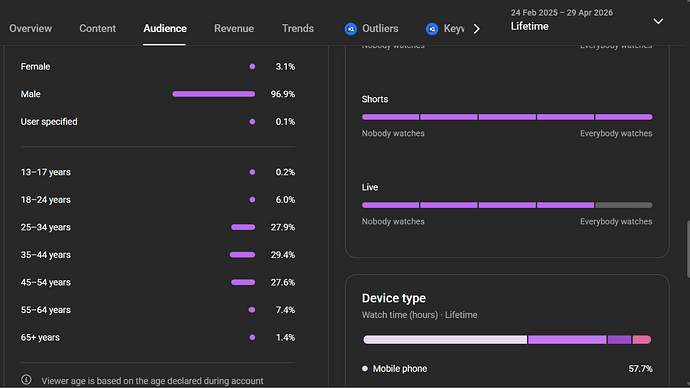Go to the Trends tab
Image resolution: width=690 pixels, height=388 pixels.
(x=298, y=29)
